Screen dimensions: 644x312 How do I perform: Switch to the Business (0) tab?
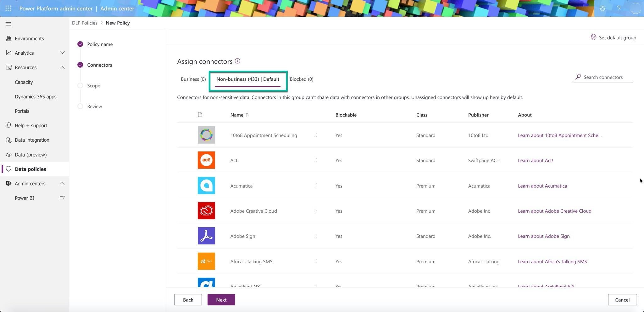coord(193,79)
